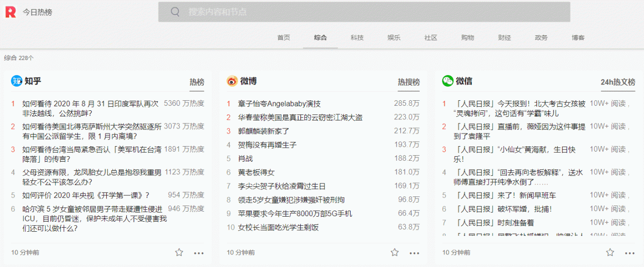Open the 微博 card title
The image size is (644, 267).
click(x=249, y=81)
